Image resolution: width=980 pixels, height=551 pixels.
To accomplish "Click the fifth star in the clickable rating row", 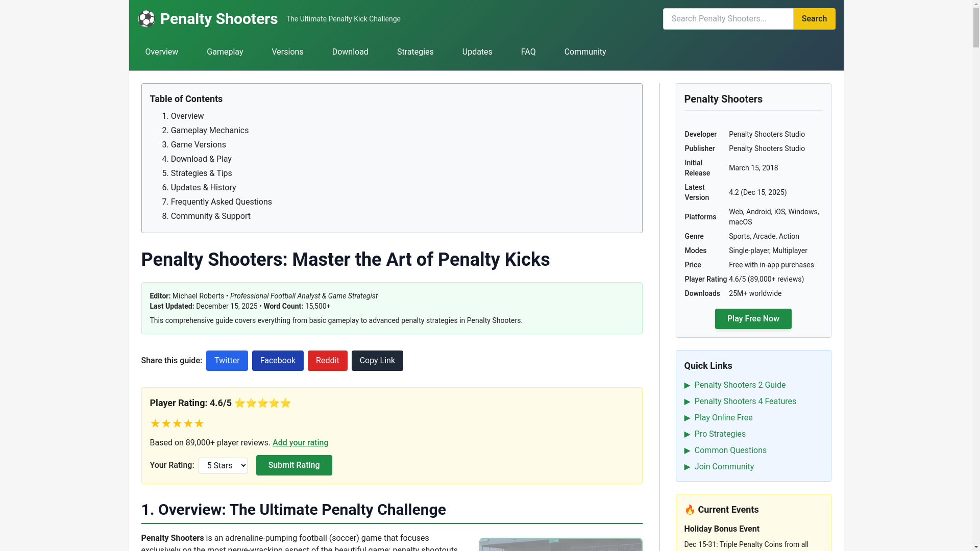I will [199, 423].
